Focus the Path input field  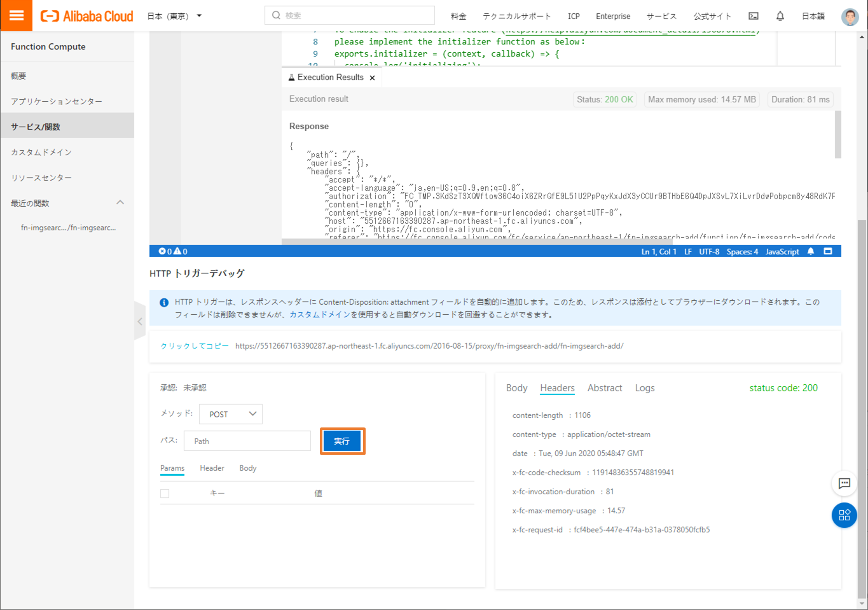(x=247, y=441)
